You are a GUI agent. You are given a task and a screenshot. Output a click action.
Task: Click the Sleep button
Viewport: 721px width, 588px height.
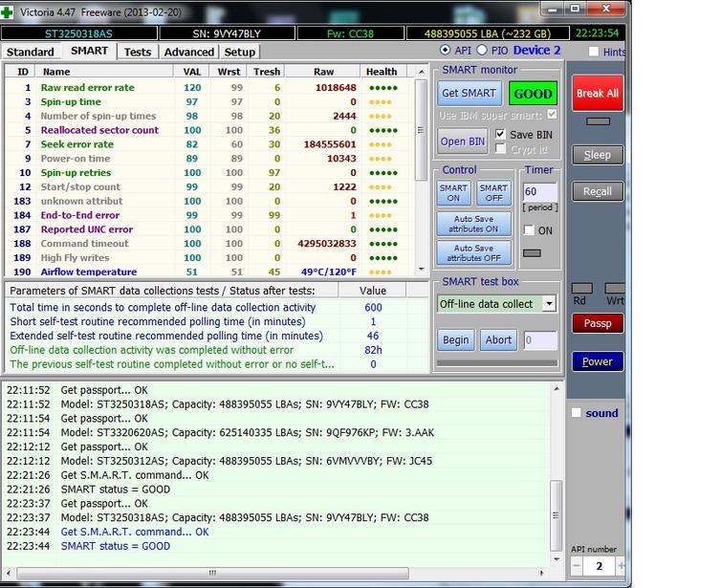tap(598, 155)
